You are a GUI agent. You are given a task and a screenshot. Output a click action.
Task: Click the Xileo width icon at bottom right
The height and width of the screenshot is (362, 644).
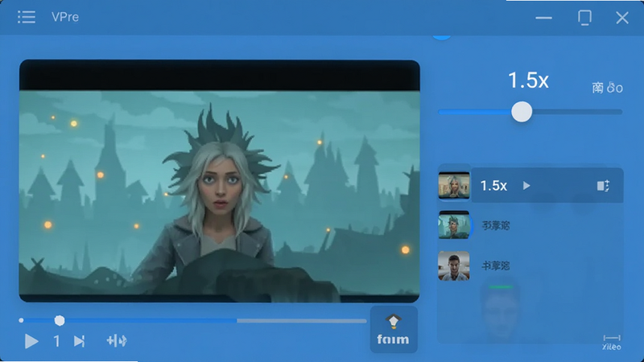pyautogui.click(x=612, y=343)
